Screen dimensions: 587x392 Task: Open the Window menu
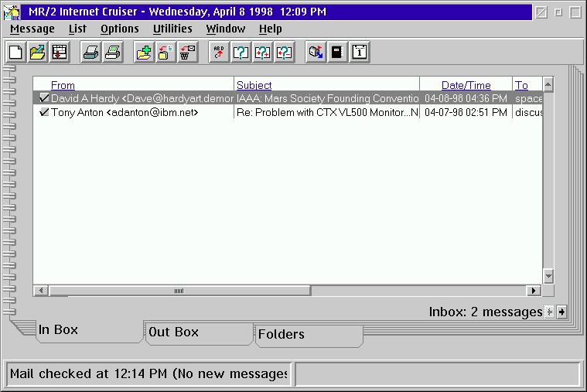click(226, 29)
